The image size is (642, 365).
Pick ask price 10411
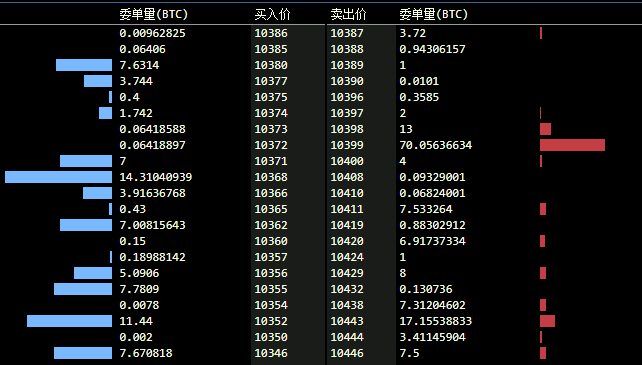347,209
